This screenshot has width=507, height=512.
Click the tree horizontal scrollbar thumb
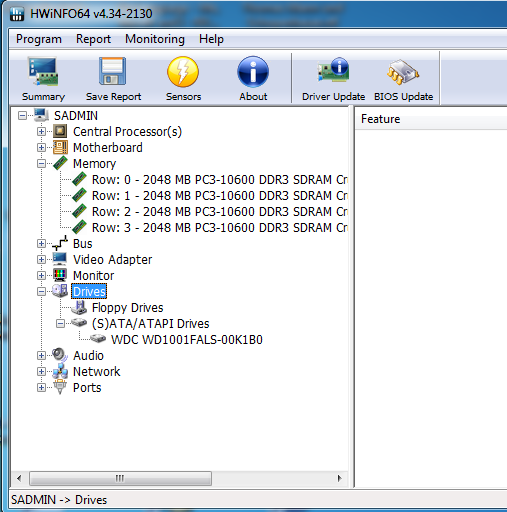click(x=120, y=478)
